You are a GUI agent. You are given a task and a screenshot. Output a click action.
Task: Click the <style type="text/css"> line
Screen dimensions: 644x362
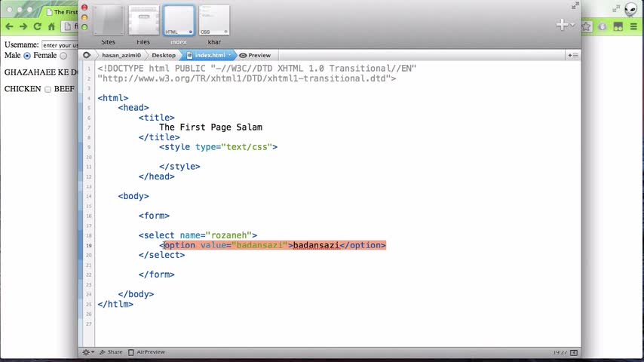[218, 147]
